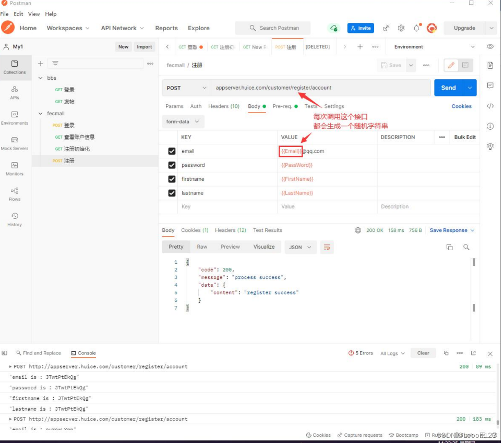The height and width of the screenshot is (443, 504).
Task: Click the response body vertical scrollbar
Action: click(x=474, y=285)
